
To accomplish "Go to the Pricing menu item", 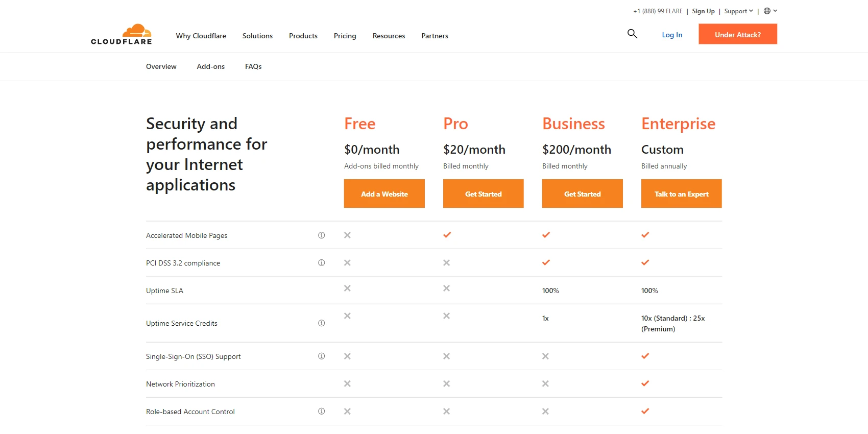I will [x=345, y=36].
